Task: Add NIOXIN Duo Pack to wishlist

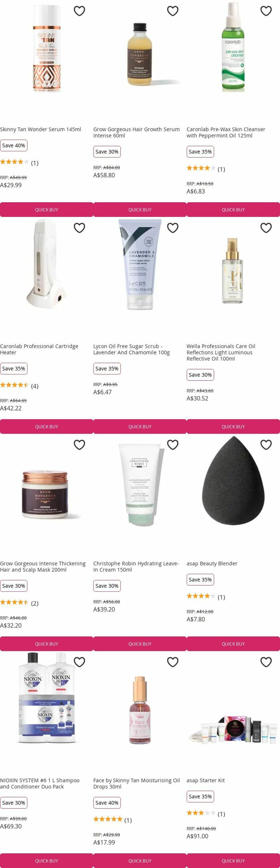Action: click(79, 662)
